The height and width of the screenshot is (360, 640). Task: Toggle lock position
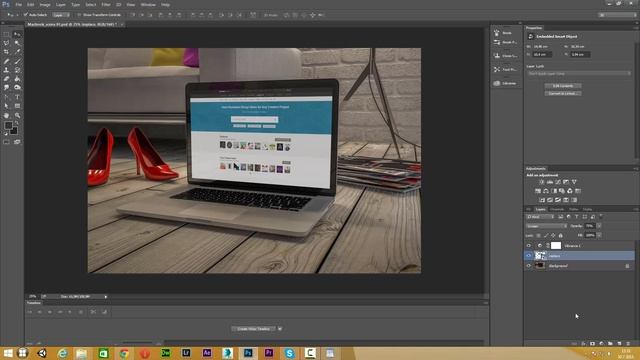coord(553,236)
